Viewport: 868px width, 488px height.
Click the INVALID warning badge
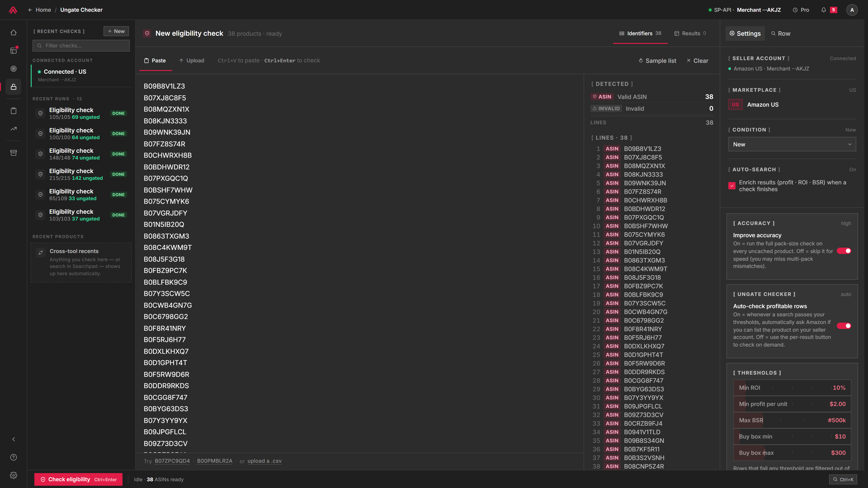point(606,108)
